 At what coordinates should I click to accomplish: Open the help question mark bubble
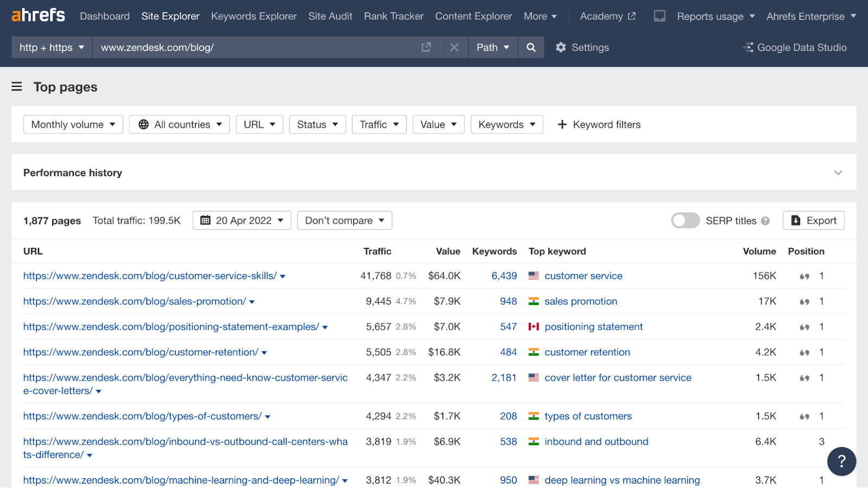(841, 461)
